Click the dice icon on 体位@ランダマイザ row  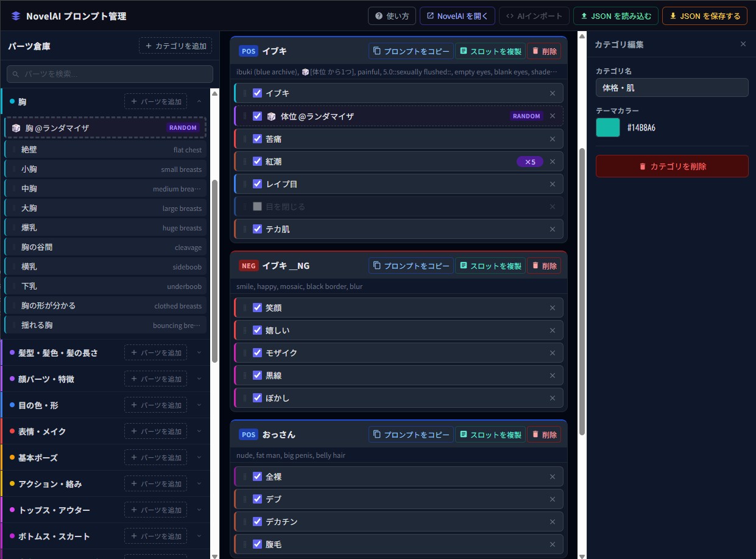(x=271, y=116)
